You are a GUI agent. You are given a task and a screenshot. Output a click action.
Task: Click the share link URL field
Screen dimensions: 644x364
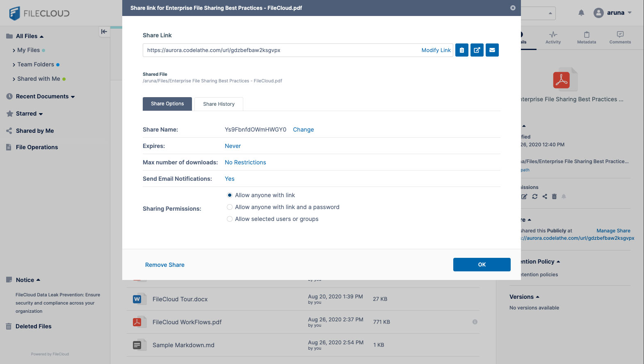(298, 50)
